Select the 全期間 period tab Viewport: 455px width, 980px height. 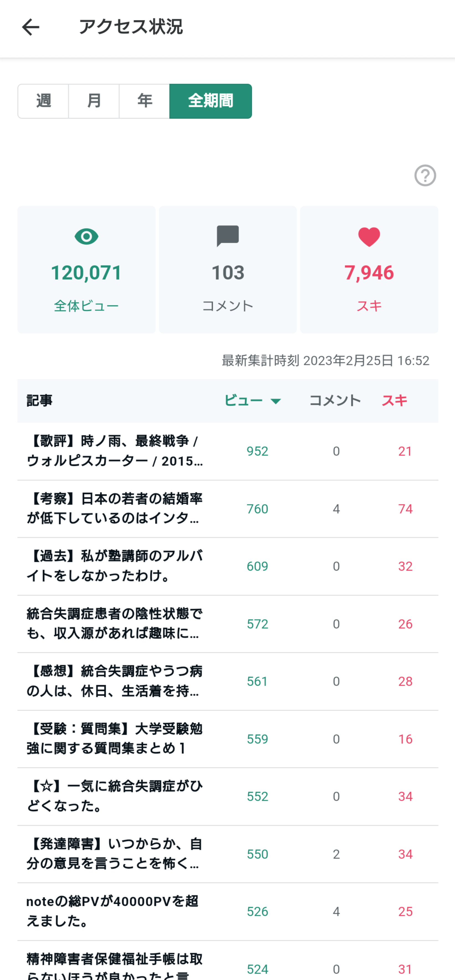[x=211, y=101]
